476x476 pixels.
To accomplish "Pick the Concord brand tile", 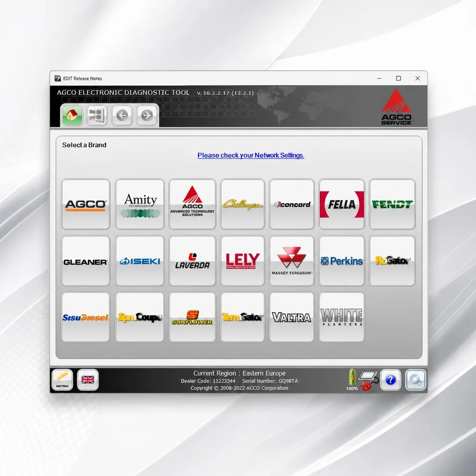I will coord(291,204).
